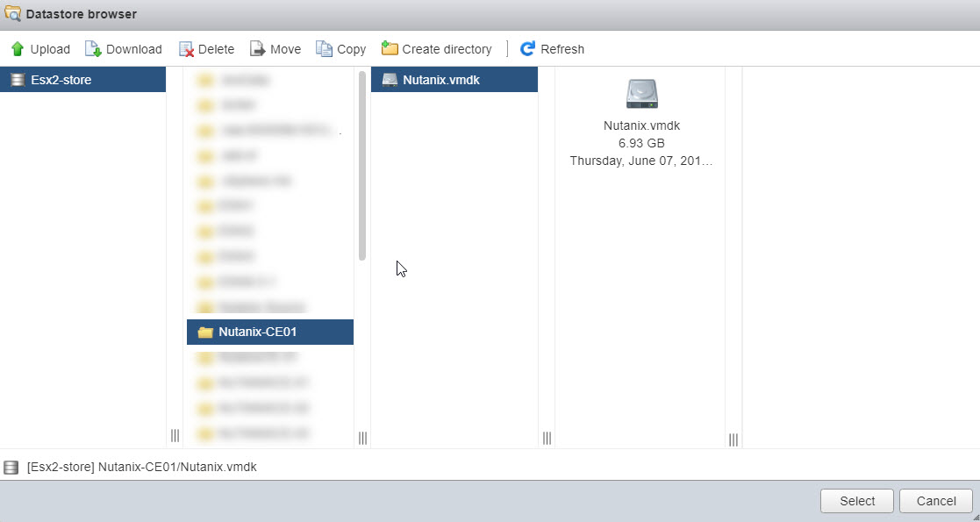This screenshot has height=522, width=980.
Task: Click the Datastore browser title icon
Action: click(x=12, y=13)
